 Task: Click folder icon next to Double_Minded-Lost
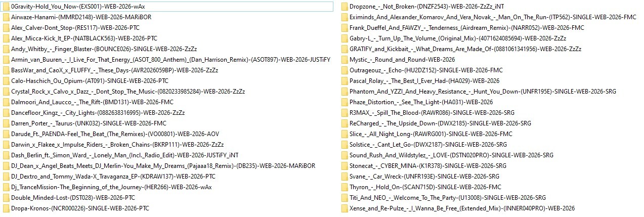coord(6,198)
